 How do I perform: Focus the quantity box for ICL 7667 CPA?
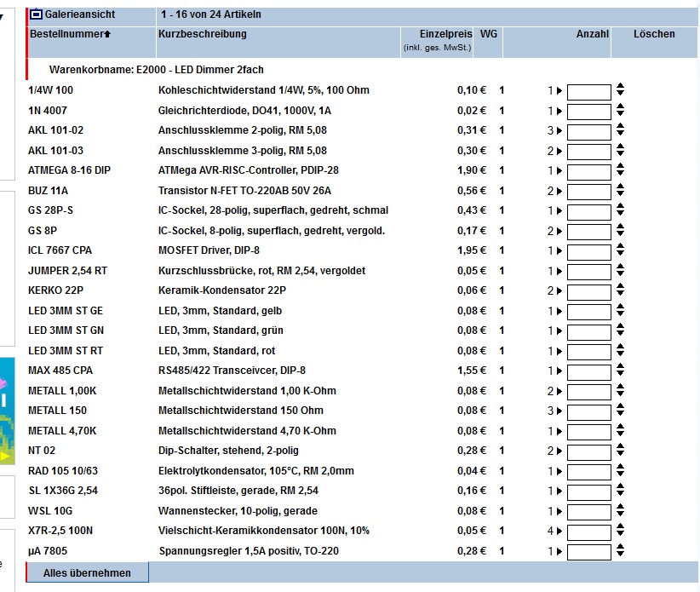tap(588, 251)
